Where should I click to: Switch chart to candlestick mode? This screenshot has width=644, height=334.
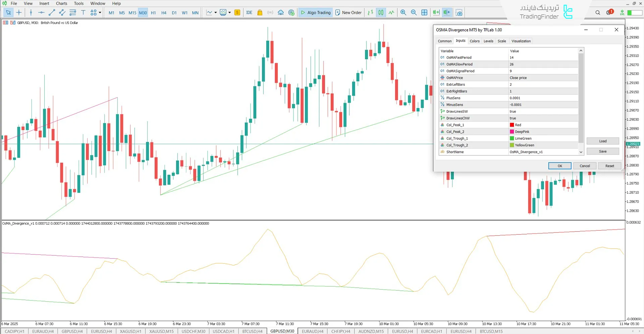pos(381,12)
